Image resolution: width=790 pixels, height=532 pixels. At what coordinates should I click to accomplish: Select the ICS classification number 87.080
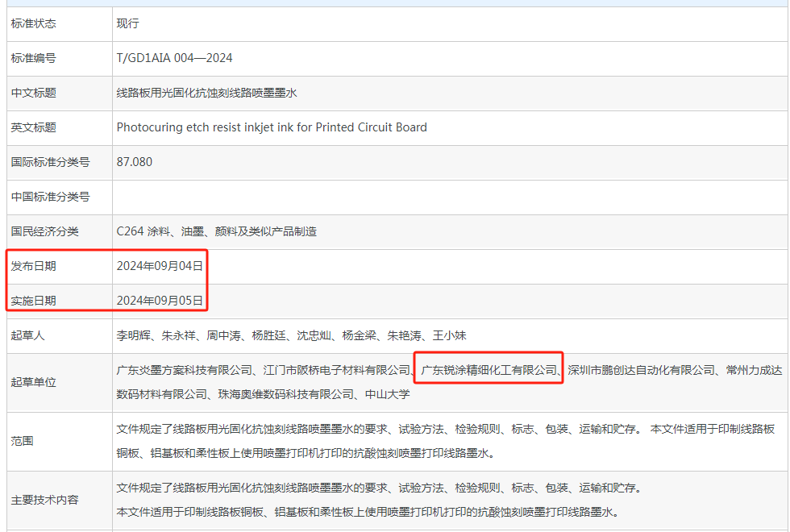(x=133, y=162)
